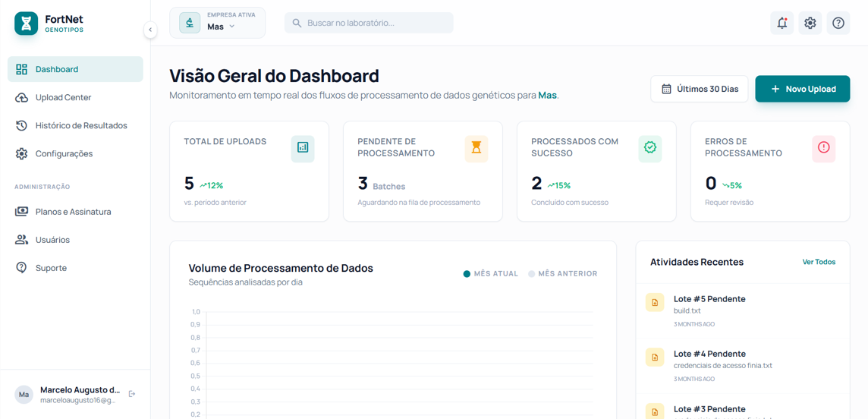
Task: Go to Upload Center
Action: click(x=75, y=97)
